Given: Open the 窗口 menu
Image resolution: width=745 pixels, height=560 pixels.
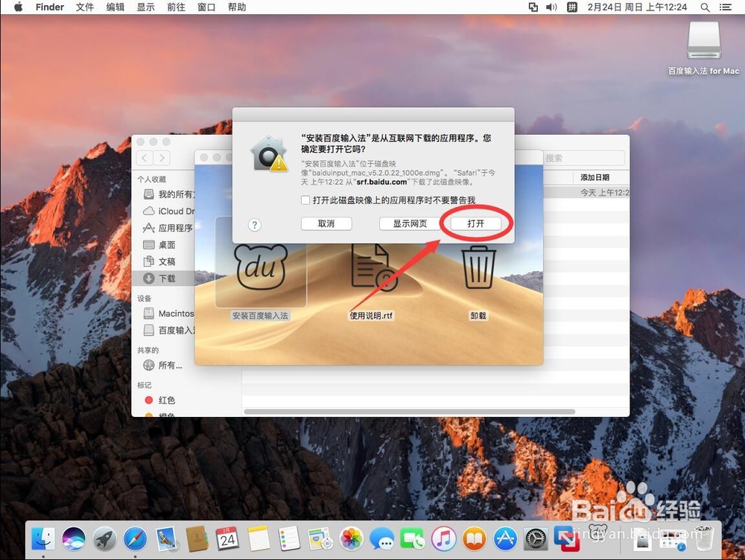Looking at the screenshot, I should pos(206,7).
